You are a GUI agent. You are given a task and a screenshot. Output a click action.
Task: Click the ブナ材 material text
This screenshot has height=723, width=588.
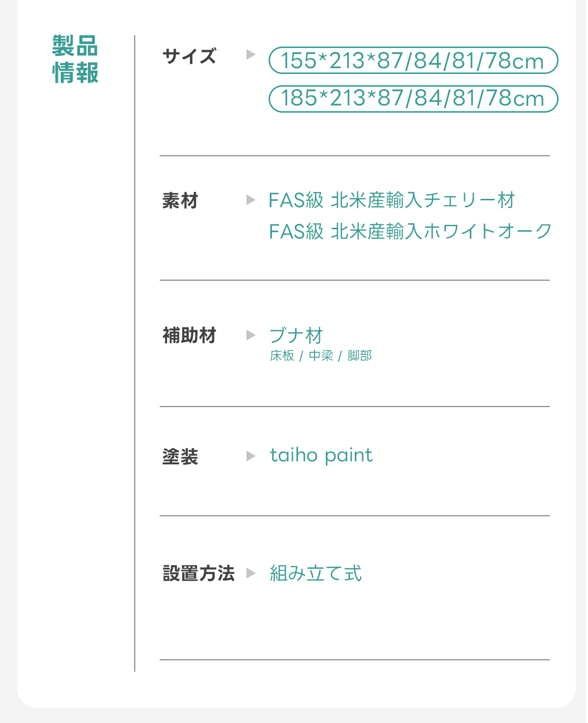(296, 336)
